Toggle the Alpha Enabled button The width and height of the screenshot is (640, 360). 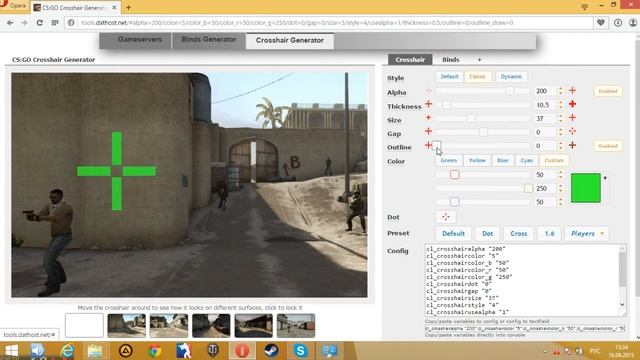click(608, 91)
